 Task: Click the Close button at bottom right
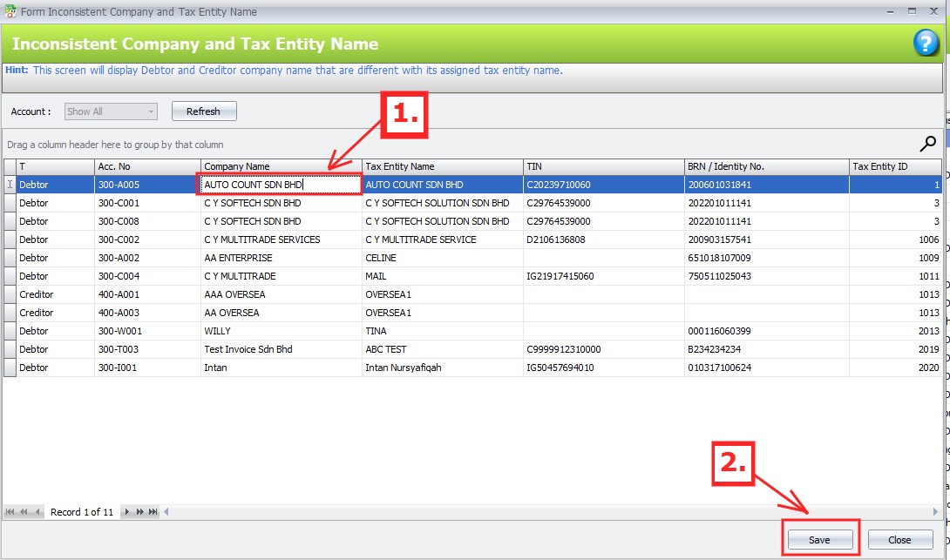pos(899,540)
